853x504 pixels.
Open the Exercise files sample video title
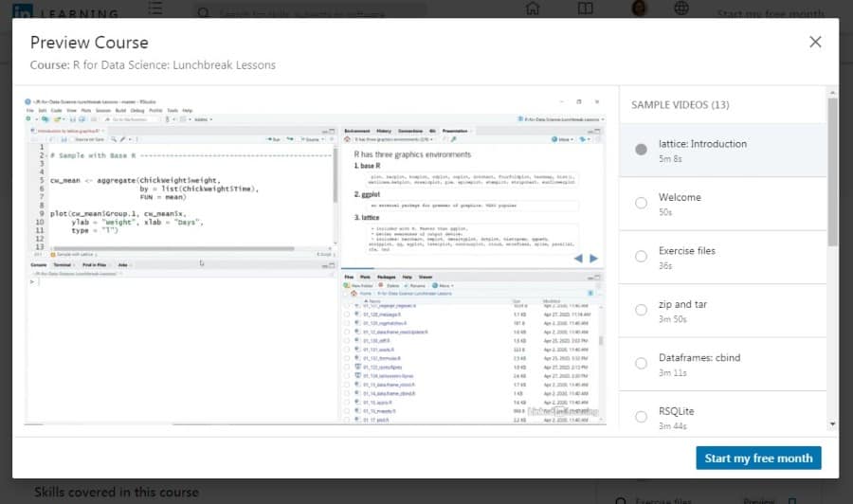pos(686,251)
